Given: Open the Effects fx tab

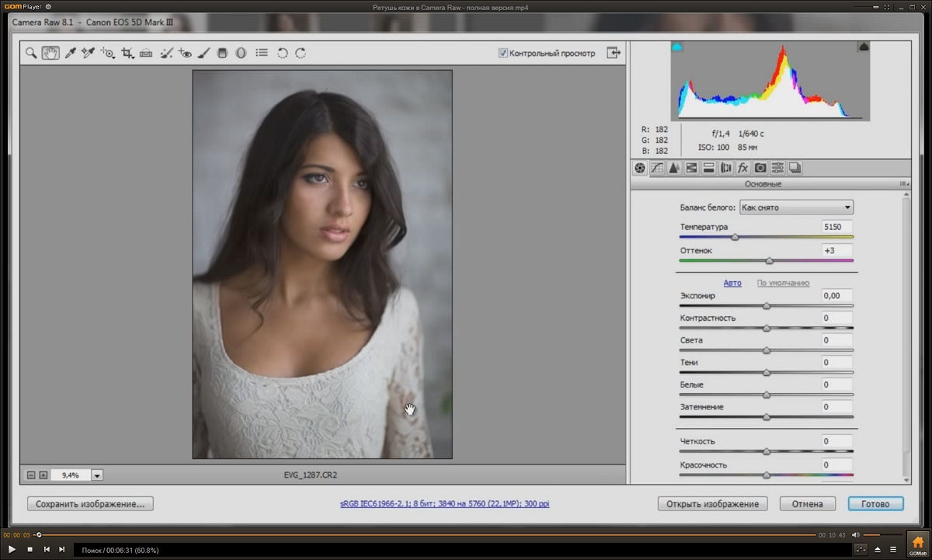Looking at the screenshot, I should pyautogui.click(x=743, y=168).
